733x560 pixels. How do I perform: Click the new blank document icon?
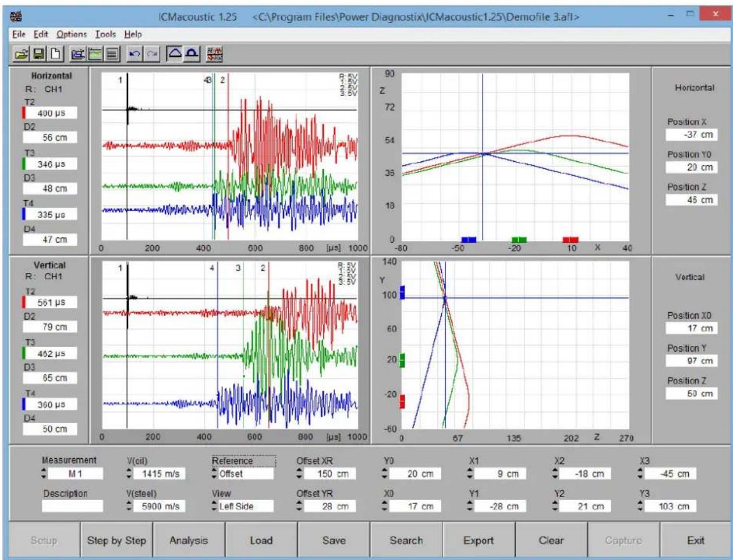(x=55, y=54)
